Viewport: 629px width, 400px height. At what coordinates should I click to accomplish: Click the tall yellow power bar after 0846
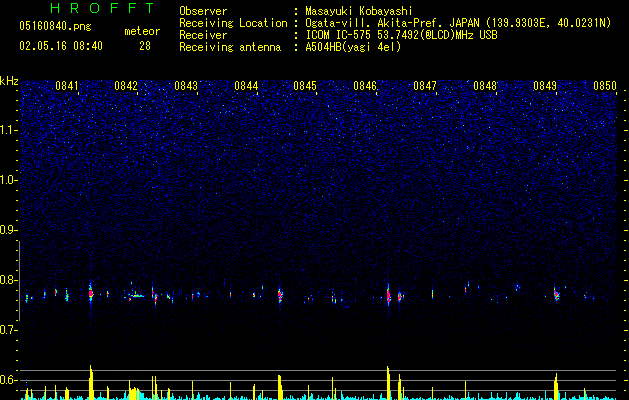388,382
